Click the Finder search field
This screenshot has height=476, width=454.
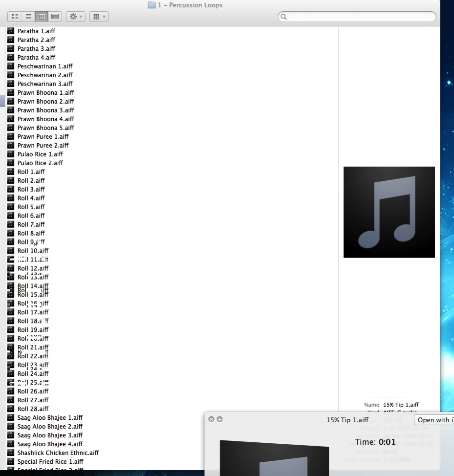(x=357, y=17)
